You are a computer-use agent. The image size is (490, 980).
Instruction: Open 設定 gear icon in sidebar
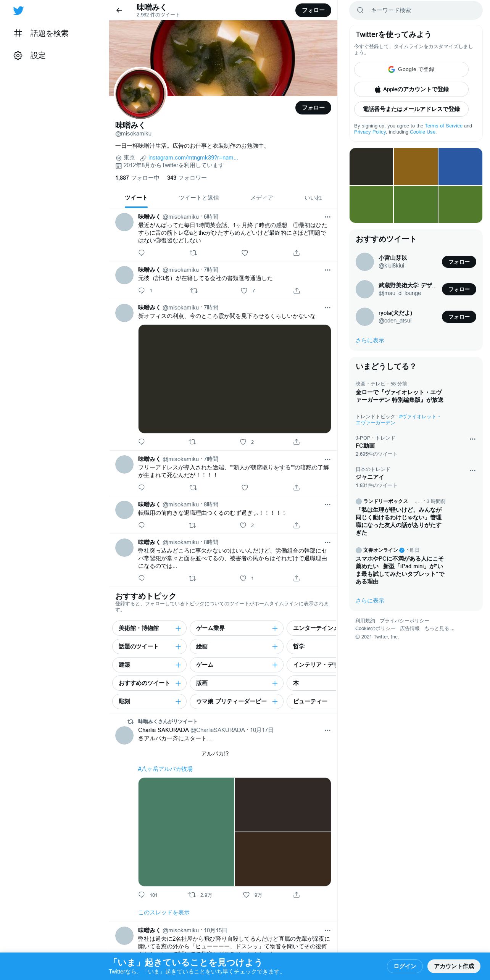pyautogui.click(x=18, y=55)
